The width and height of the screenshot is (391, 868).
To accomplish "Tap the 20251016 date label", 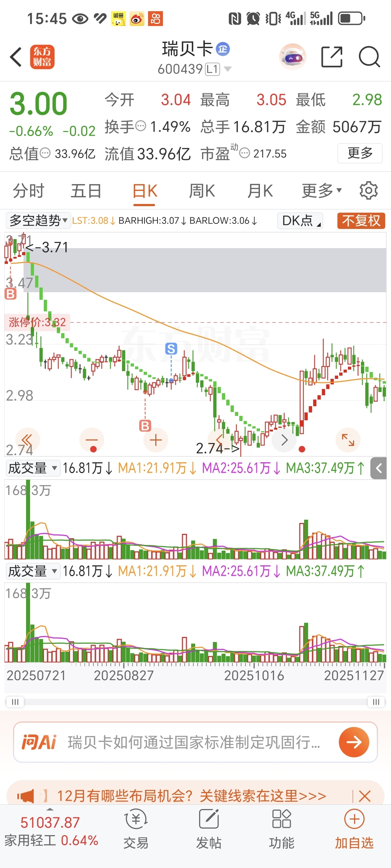I will pyautogui.click(x=254, y=675).
